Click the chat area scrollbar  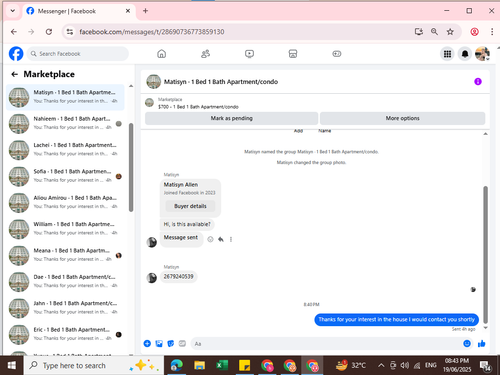pyautogui.click(x=485, y=254)
